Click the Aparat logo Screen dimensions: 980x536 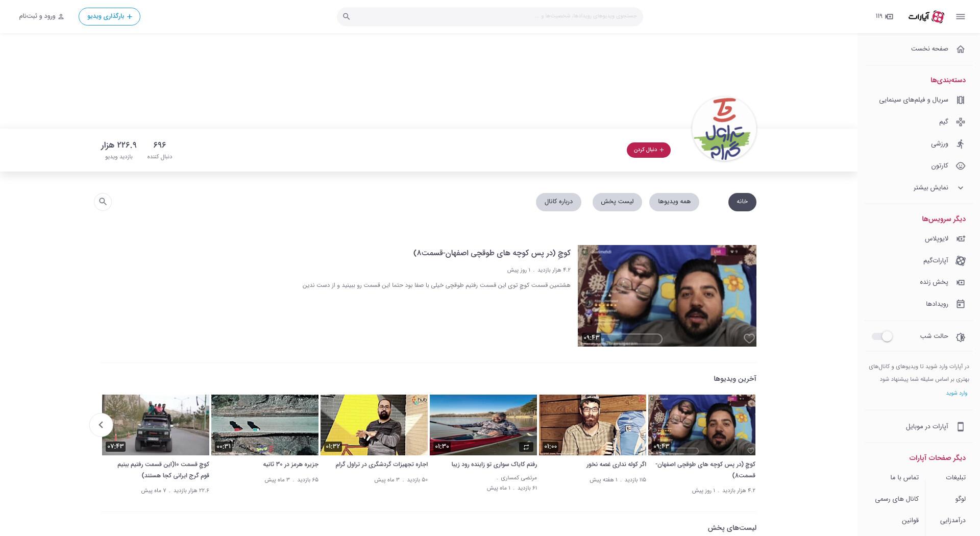(926, 16)
